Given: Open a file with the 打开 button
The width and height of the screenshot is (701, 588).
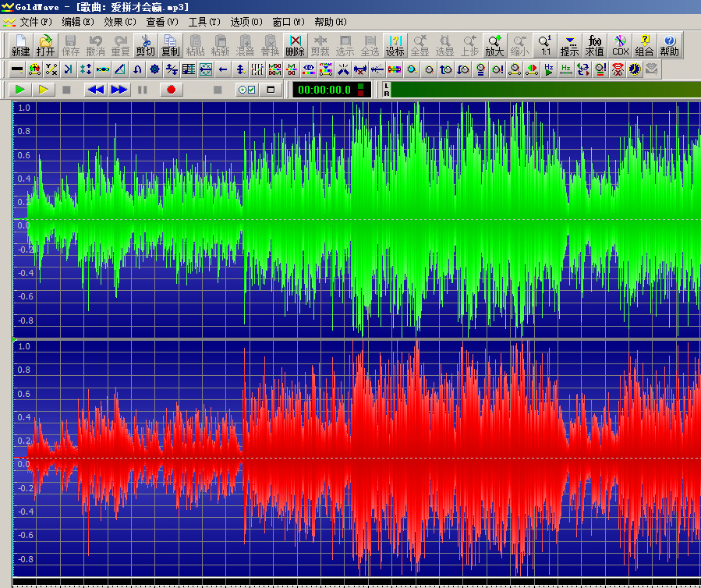Looking at the screenshot, I should pyautogui.click(x=45, y=45).
